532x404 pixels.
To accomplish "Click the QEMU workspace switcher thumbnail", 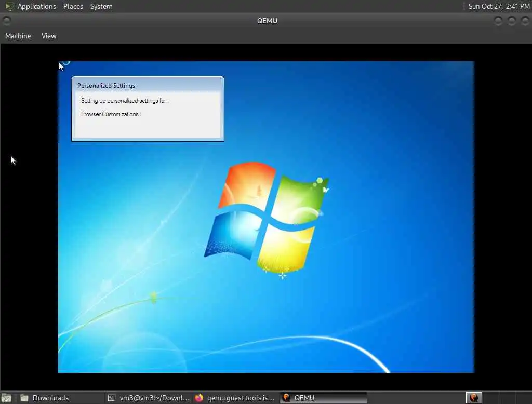I will tap(474, 398).
